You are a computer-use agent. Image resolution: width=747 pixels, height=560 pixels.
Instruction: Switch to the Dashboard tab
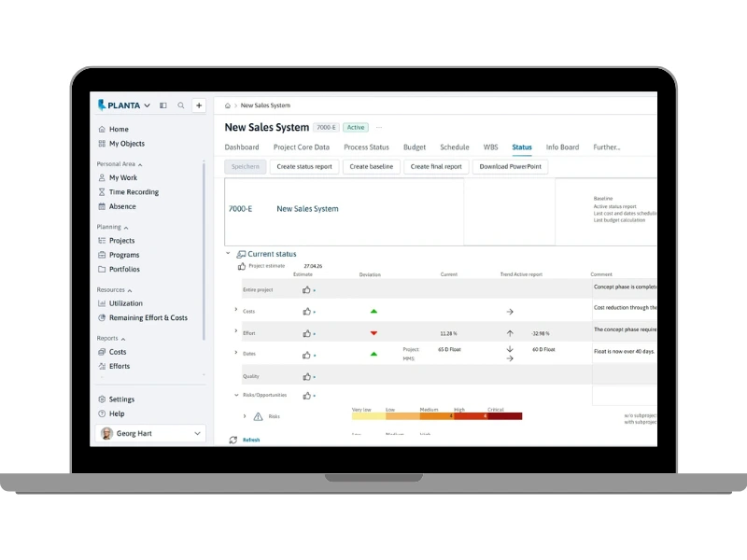[x=242, y=147]
